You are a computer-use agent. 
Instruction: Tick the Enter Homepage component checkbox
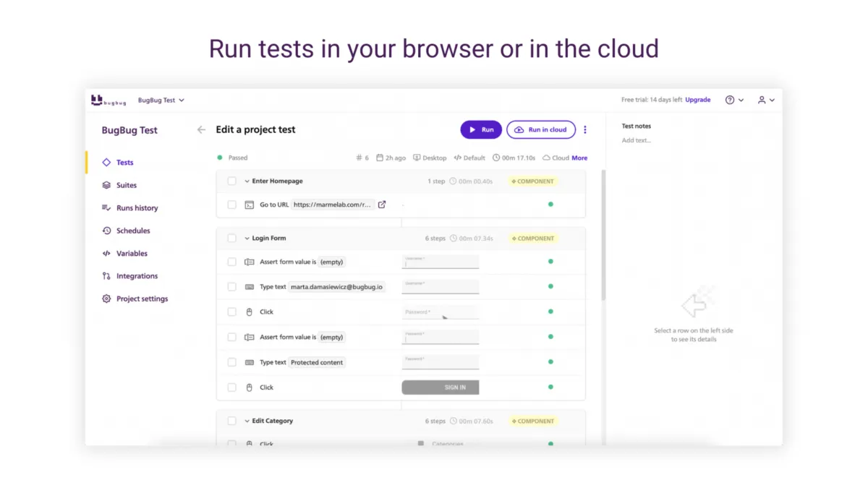tap(231, 181)
